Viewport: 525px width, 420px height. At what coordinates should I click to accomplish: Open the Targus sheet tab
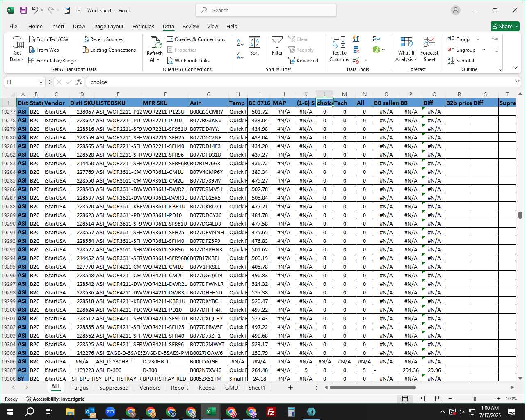[80, 388]
